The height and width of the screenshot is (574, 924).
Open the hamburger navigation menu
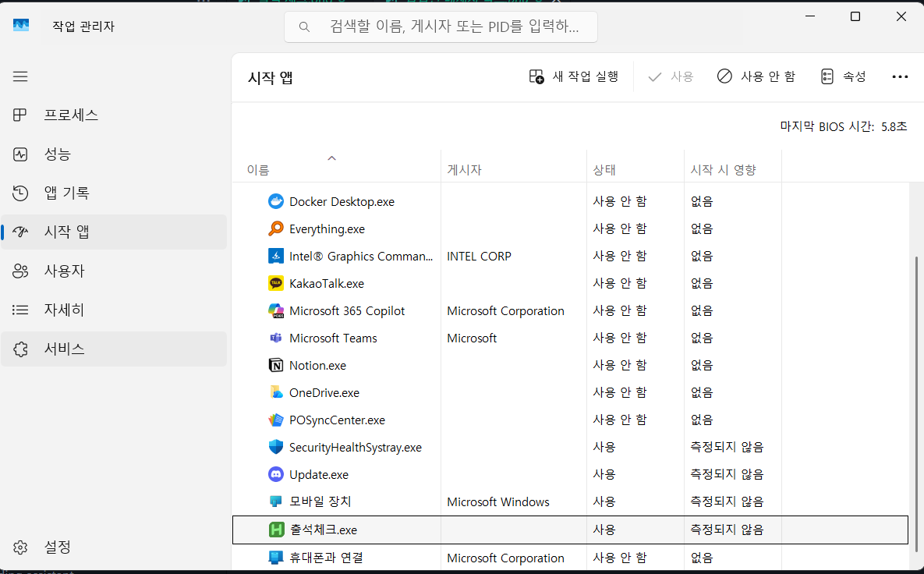click(x=20, y=76)
